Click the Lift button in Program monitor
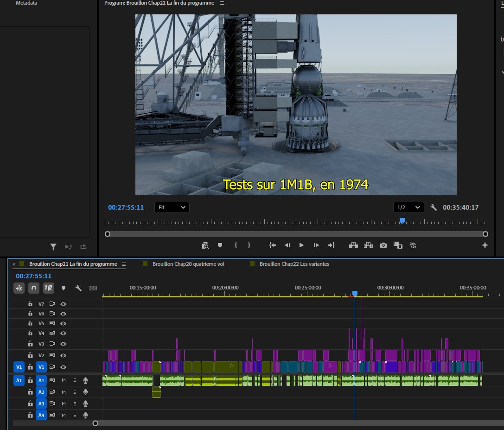The width and height of the screenshot is (504, 430). pos(353,245)
